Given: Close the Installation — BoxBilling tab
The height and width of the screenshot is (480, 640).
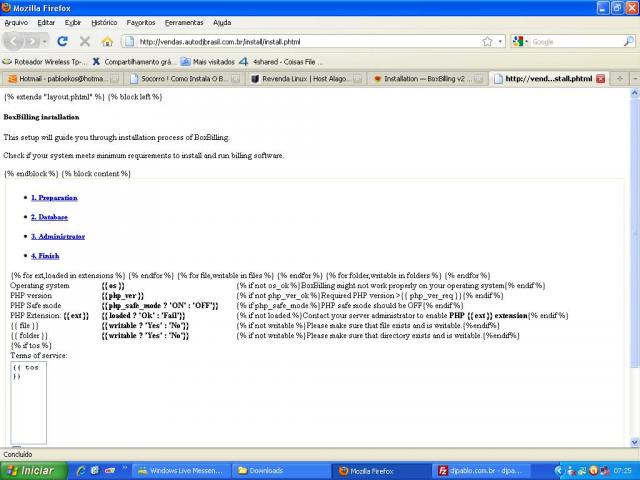Looking at the screenshot, I should [479, 79].
